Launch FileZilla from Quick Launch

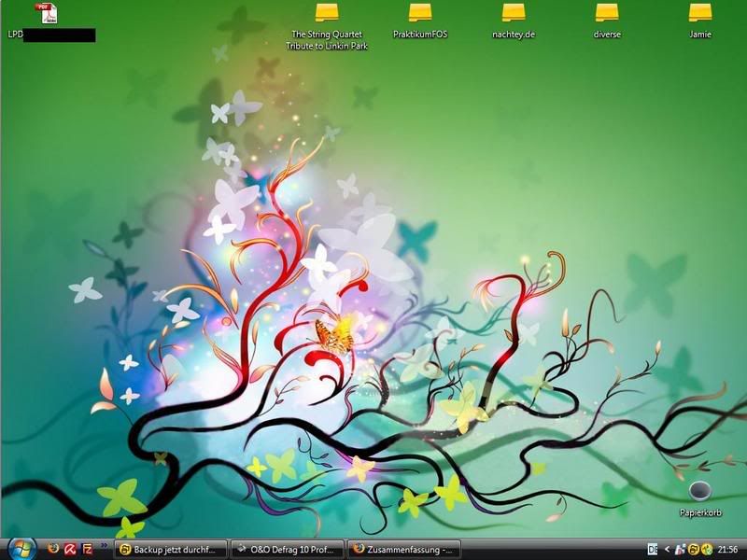point(87,549)
